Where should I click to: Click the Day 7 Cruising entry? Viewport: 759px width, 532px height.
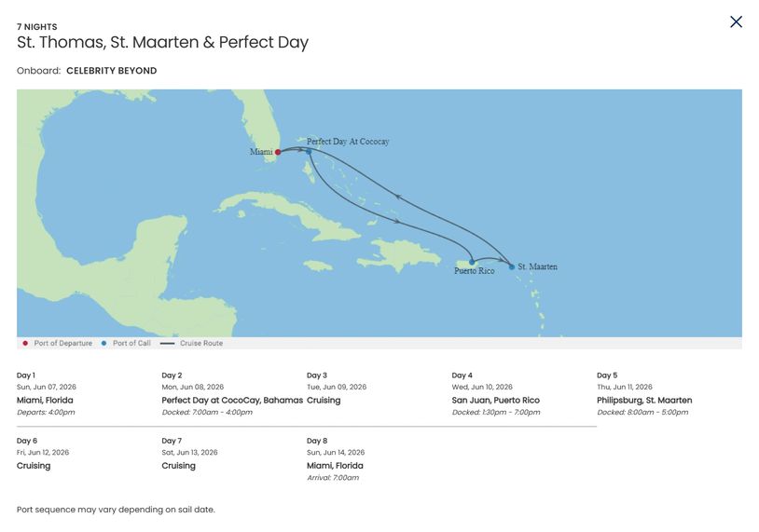(178, 465)
